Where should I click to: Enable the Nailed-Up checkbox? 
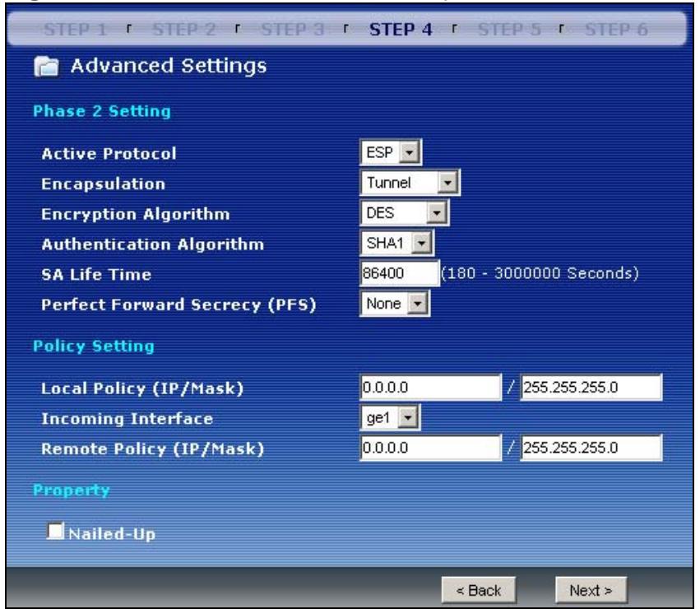56,531
